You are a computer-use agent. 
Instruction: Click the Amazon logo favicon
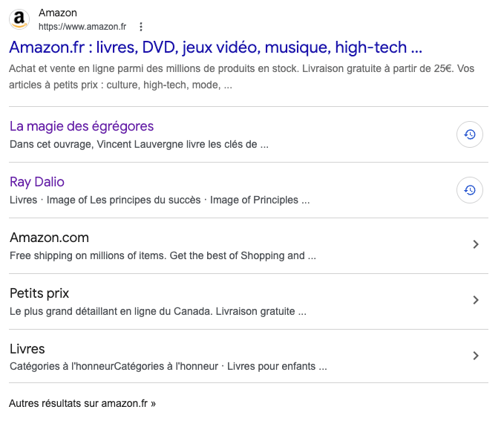pyautogui.click(x=19, y=19)
